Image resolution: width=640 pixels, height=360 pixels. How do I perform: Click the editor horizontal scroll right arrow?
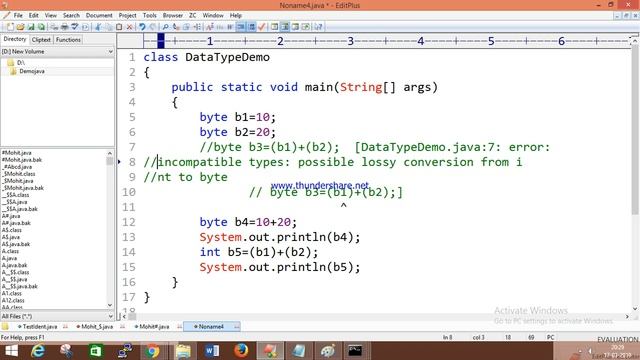pos(627,316)
